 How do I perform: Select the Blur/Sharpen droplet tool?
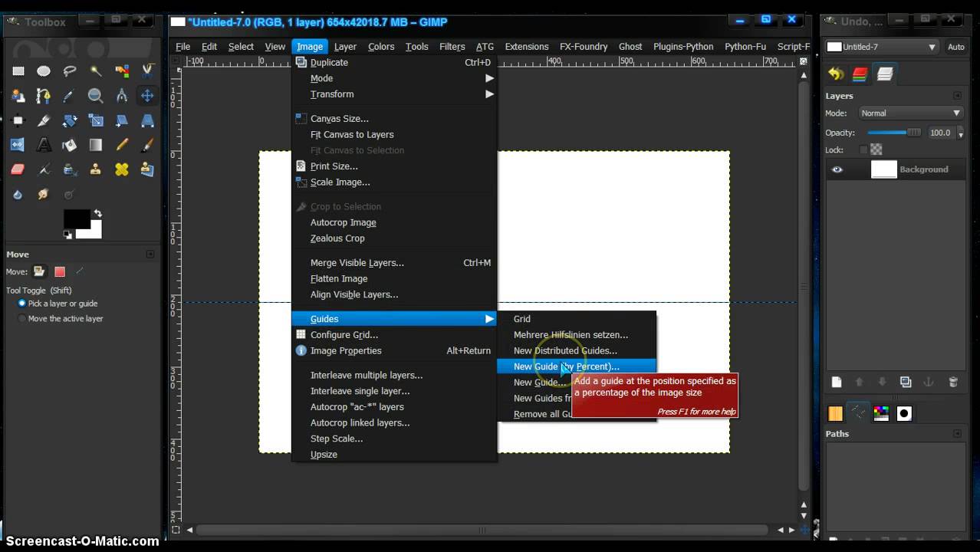click(18, 194)
